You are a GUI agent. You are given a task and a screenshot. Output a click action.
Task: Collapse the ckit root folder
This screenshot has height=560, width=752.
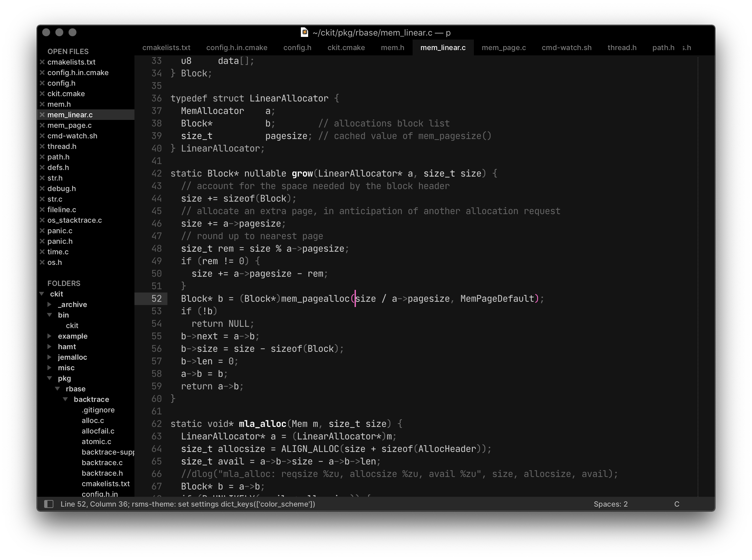coord(42,294)
